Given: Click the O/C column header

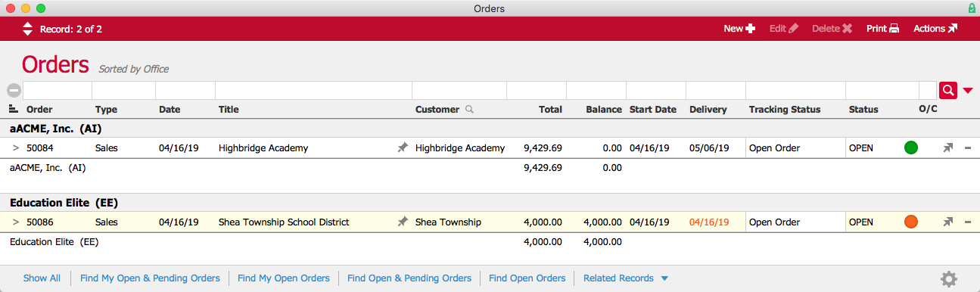Looking at the screenshot, I should pyautogui.click(x=928, y=110).
